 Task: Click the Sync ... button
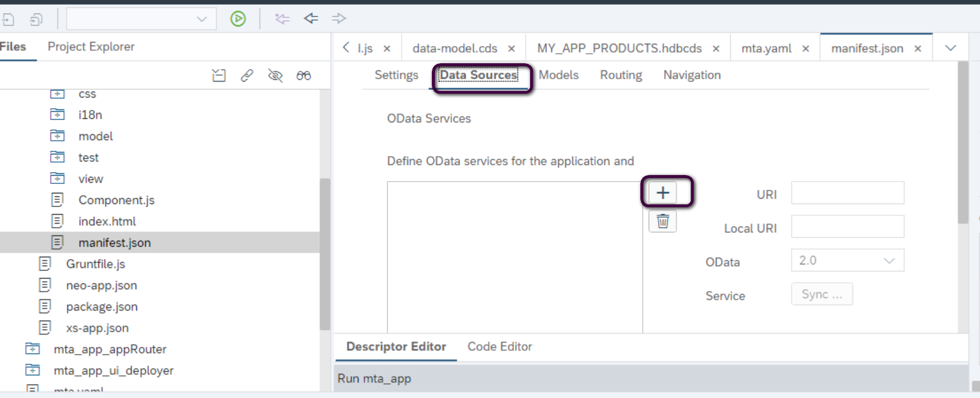tap(822, 295)
